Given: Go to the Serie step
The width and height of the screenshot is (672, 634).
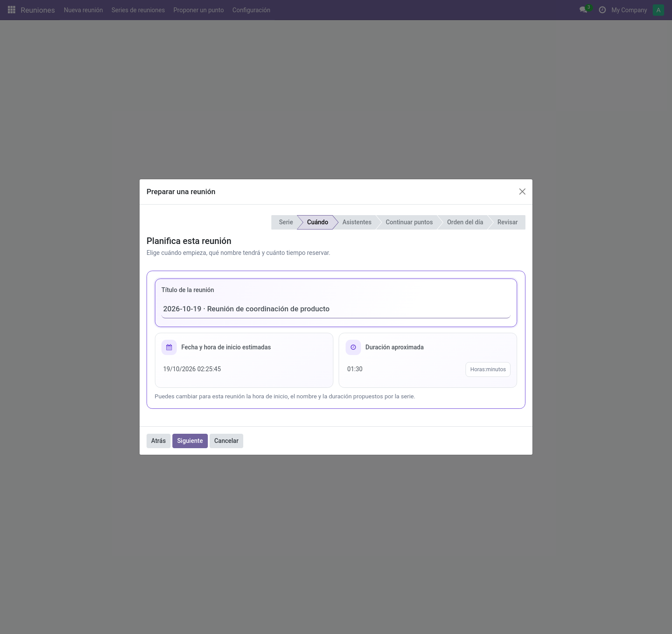Looking at the screenshot, I should (286, 222).
